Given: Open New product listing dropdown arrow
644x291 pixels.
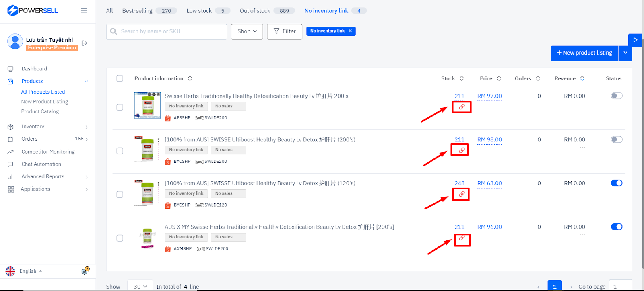Looking at the screenshot, I should point(625,53).
